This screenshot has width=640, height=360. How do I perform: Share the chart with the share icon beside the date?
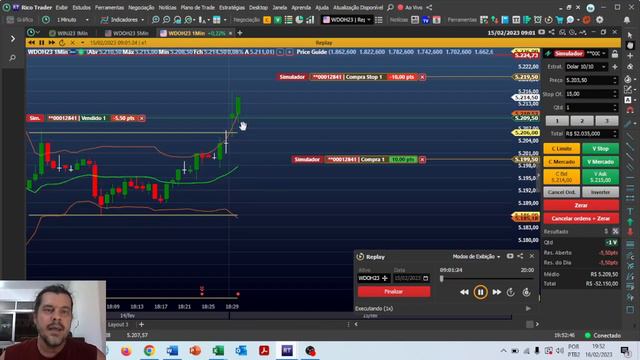[551, 32]
